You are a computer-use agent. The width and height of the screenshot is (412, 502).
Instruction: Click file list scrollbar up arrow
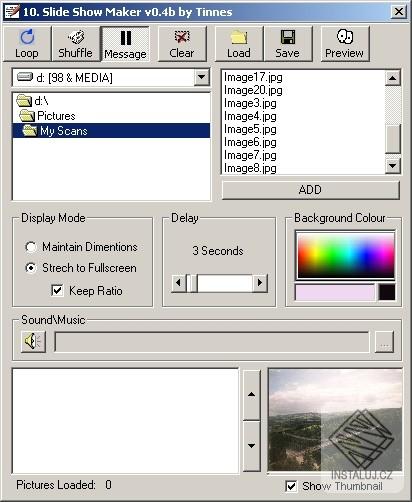(393, 78)
